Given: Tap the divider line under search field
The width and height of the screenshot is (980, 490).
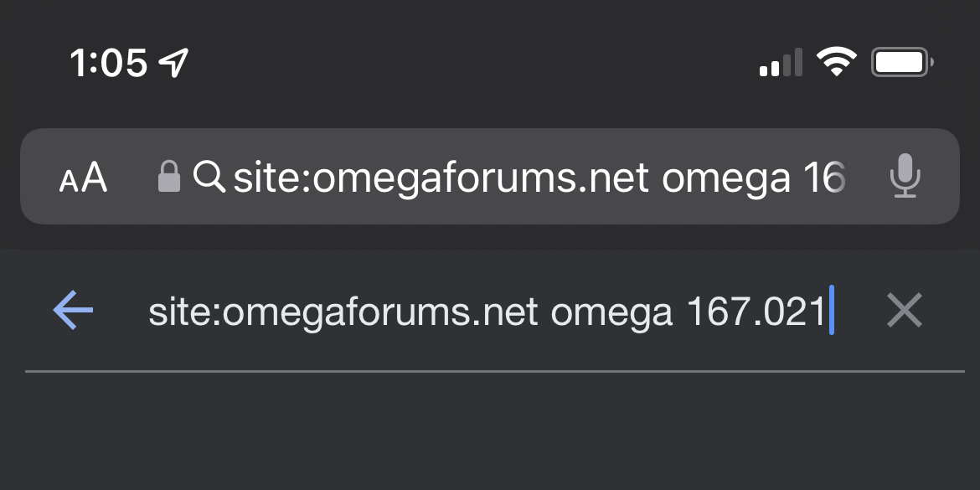Looking at the screenshot, I should coord(494,371).
